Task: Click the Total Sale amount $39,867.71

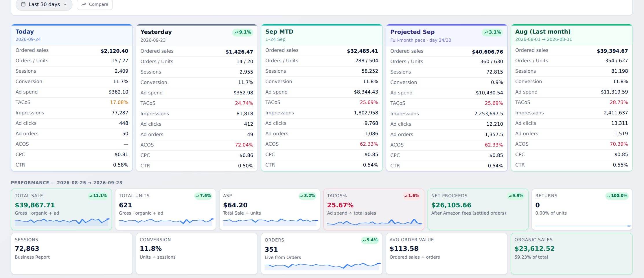Action: pyautogui.click(x=35, y=205)
